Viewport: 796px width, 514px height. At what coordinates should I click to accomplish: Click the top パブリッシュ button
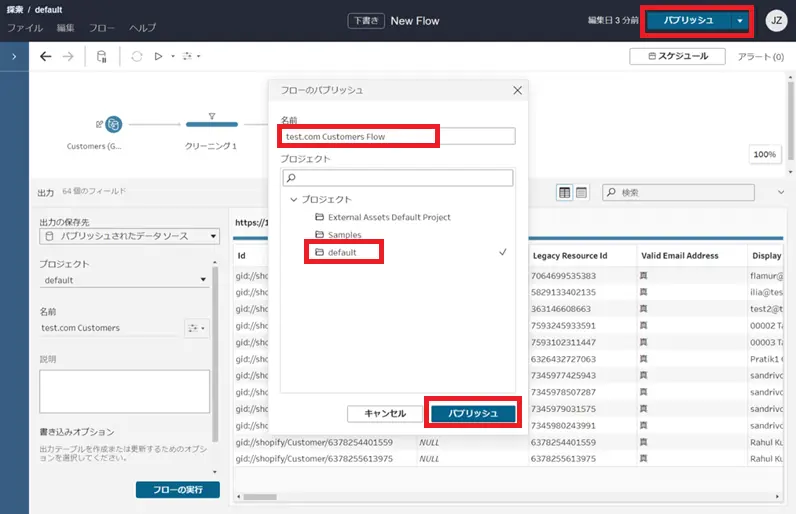pyautogui.click(x=688, y=21)
